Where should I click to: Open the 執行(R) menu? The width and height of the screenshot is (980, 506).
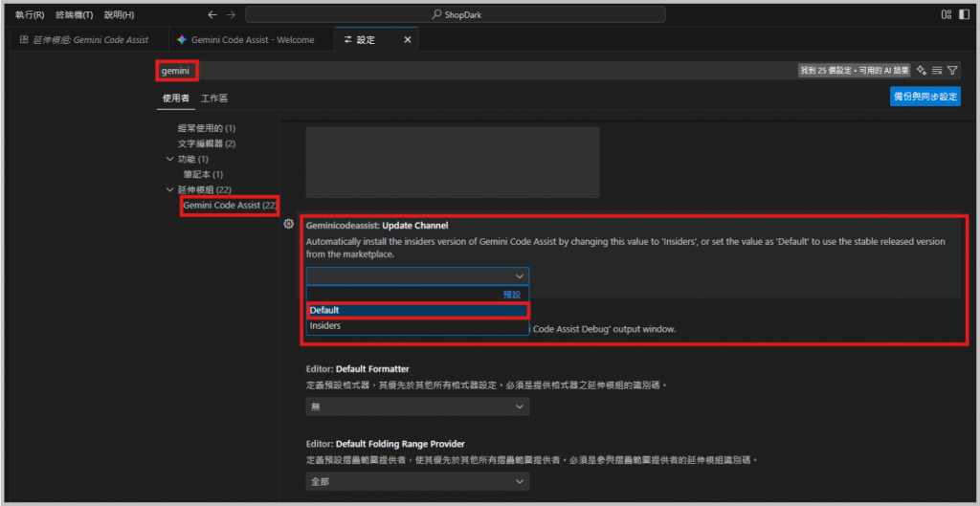30,14
